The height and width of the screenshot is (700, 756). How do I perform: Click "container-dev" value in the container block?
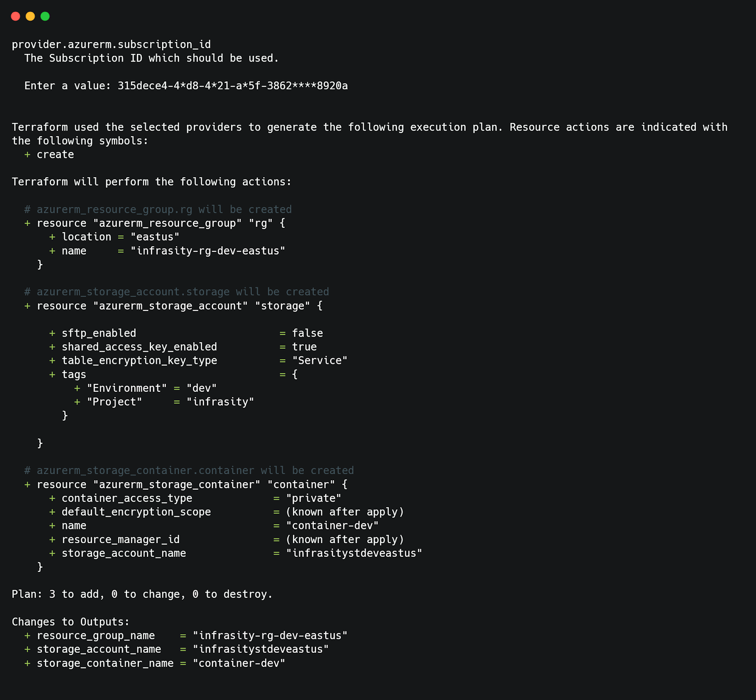click(x=333, y=526)
